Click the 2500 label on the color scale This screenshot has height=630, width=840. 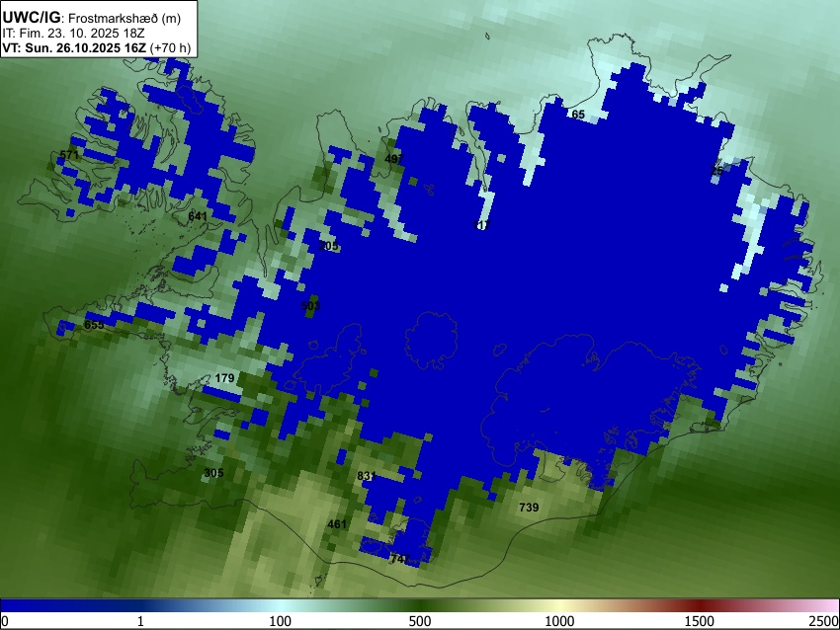[x=825, y=621]
